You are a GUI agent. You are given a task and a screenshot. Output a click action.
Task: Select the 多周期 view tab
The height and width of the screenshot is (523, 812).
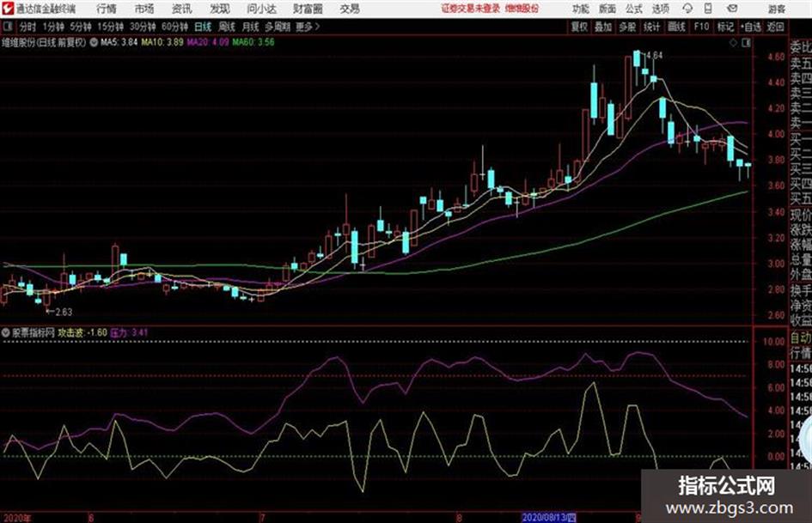pos(278,27)
